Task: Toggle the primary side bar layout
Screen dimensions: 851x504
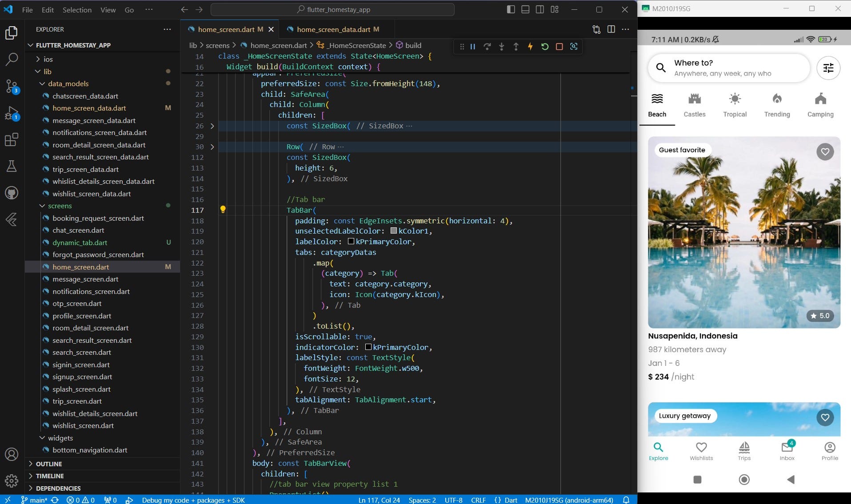Action: (511, 9)
